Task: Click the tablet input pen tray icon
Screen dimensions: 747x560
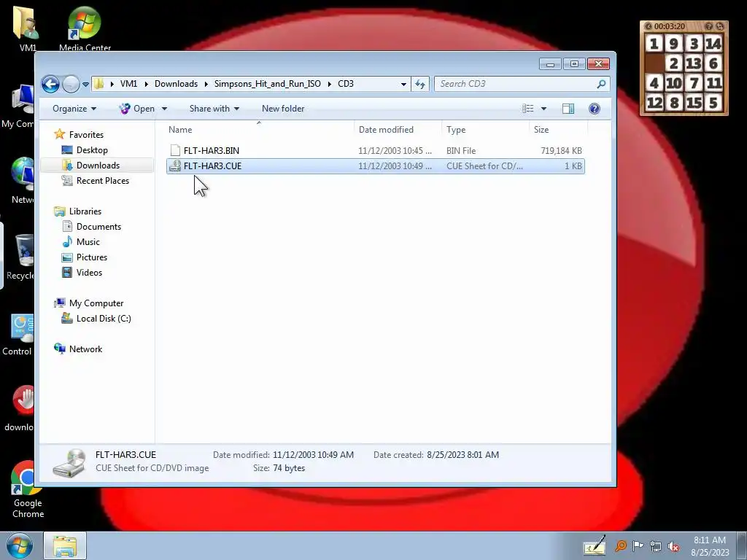Action: 595,545
